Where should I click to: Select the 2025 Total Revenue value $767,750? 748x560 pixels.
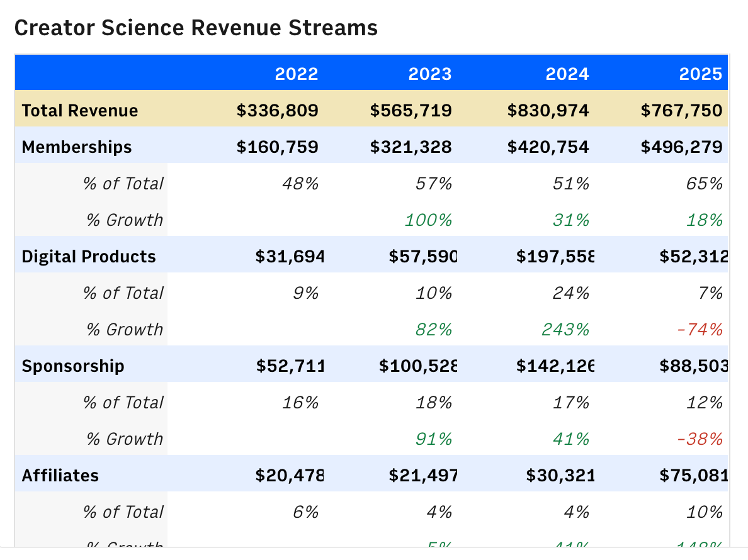pyautogui.click(x=681, y=111)
